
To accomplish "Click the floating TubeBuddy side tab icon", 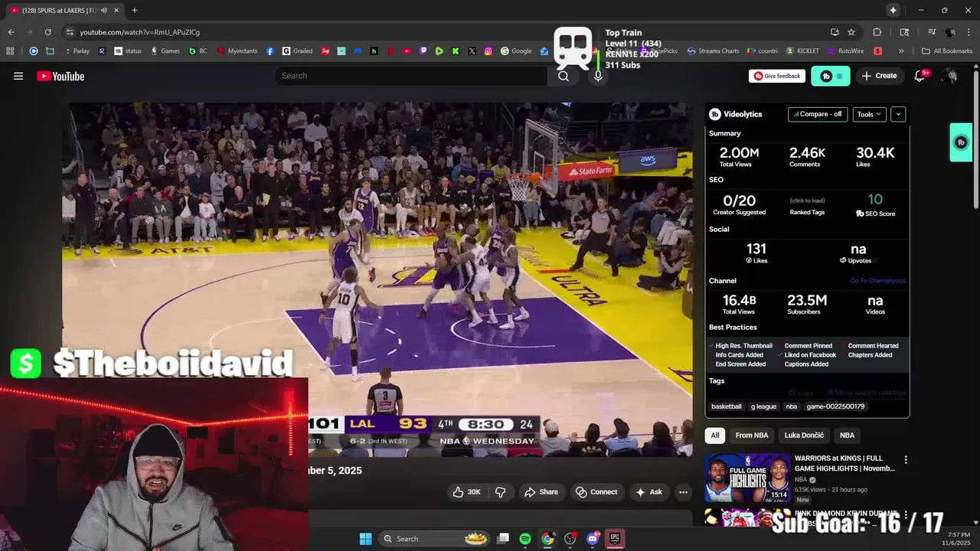I will tap(961, 142).
